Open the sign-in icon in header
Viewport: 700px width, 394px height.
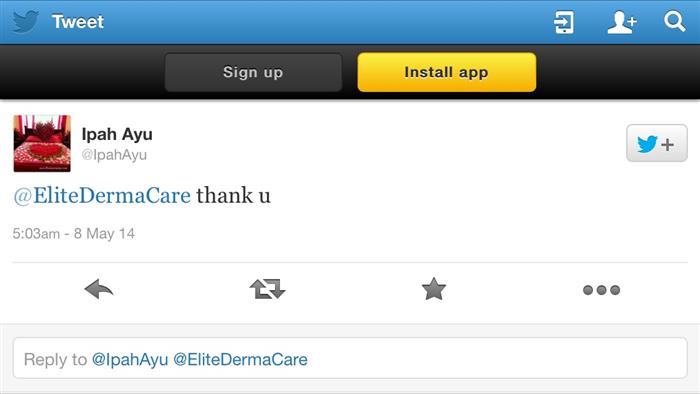564,22
